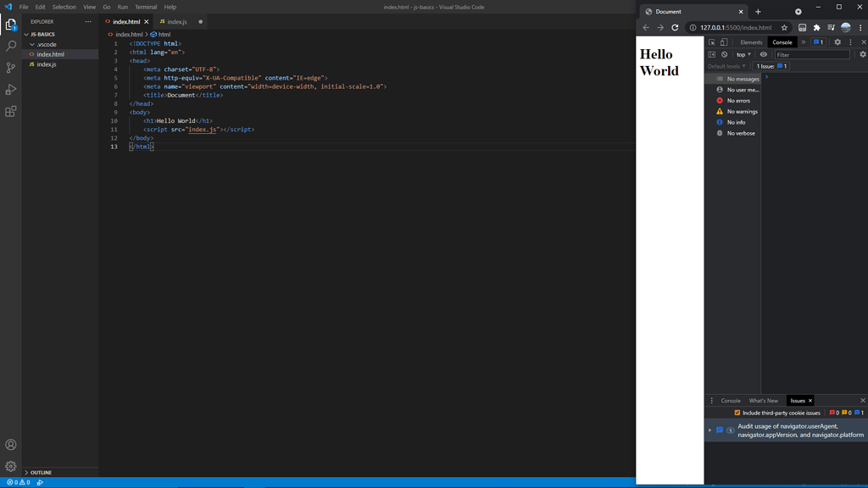Open the media controls icon in Chrome

831,28
